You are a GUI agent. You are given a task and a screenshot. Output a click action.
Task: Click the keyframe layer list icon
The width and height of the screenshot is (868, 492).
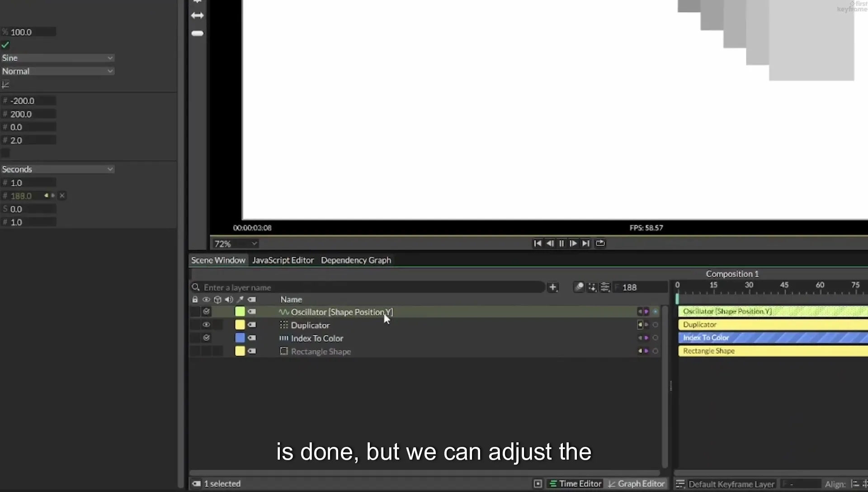click(680, 484)
